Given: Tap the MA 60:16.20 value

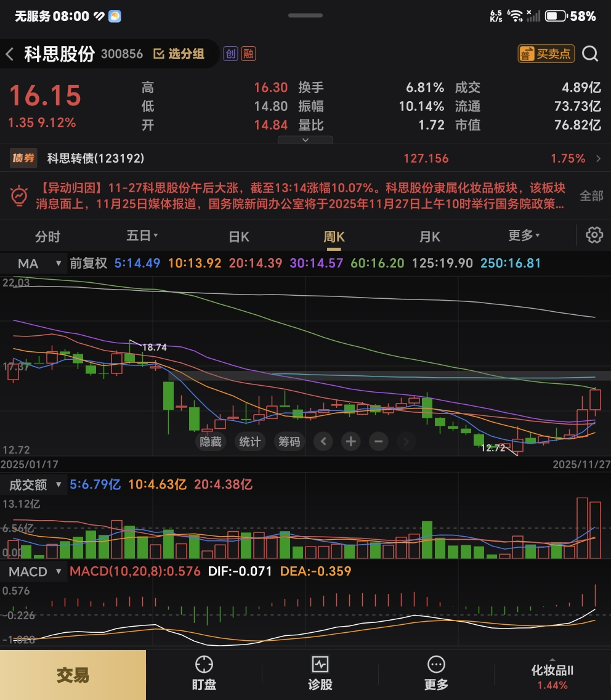Looking at the screenshot, I should click(x=378, y=263).
